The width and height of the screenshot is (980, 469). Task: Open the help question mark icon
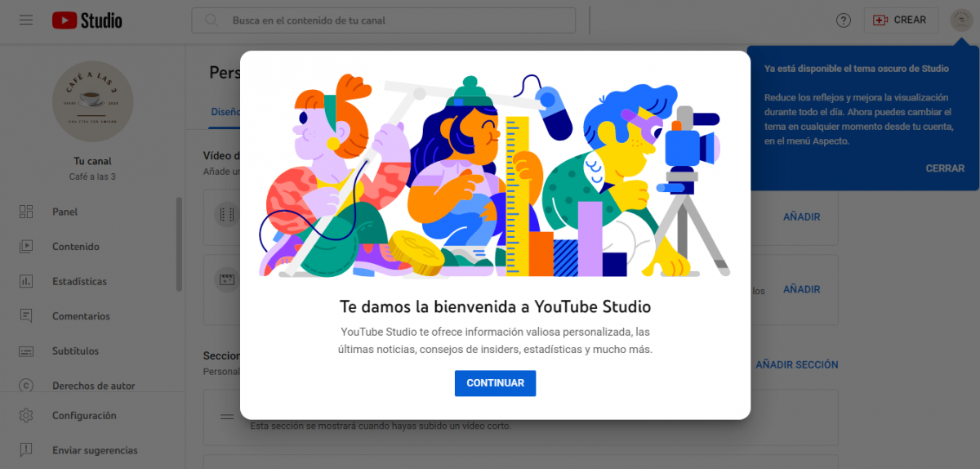[844, 20]
